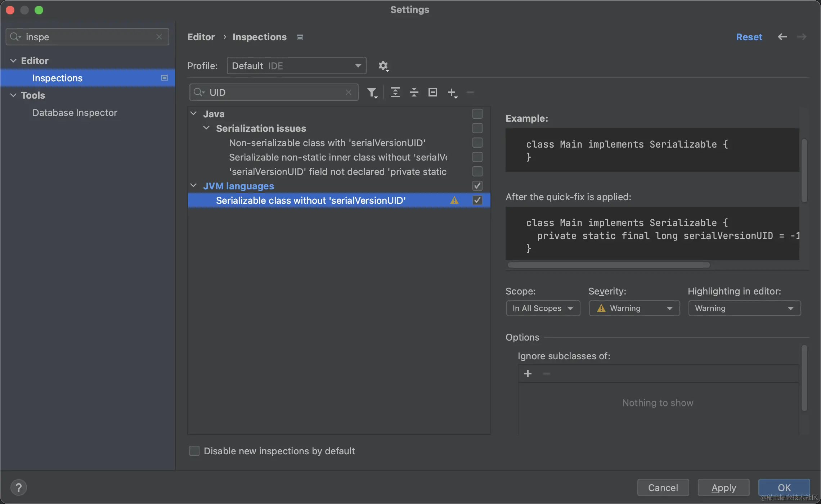Select Database Inspector in the sidebar
Viewport: 821px width, 504px height.
[x=75, y=113]
